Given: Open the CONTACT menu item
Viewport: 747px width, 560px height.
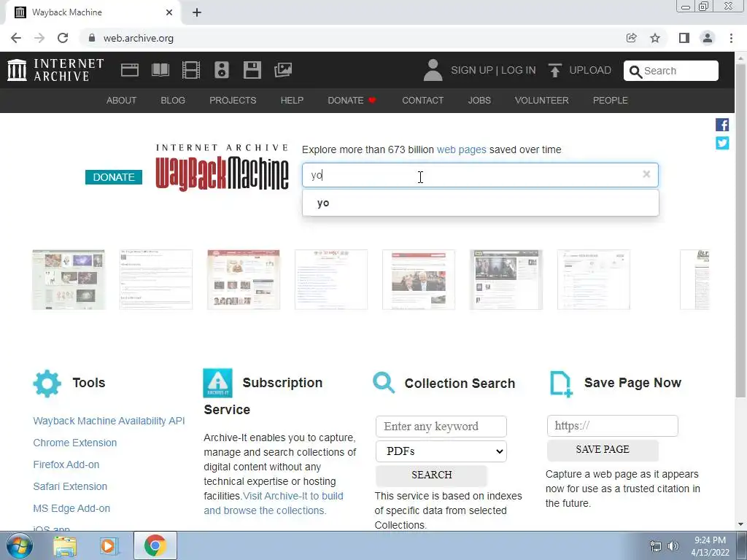Looking at the screenshot, I should point(422,101).
